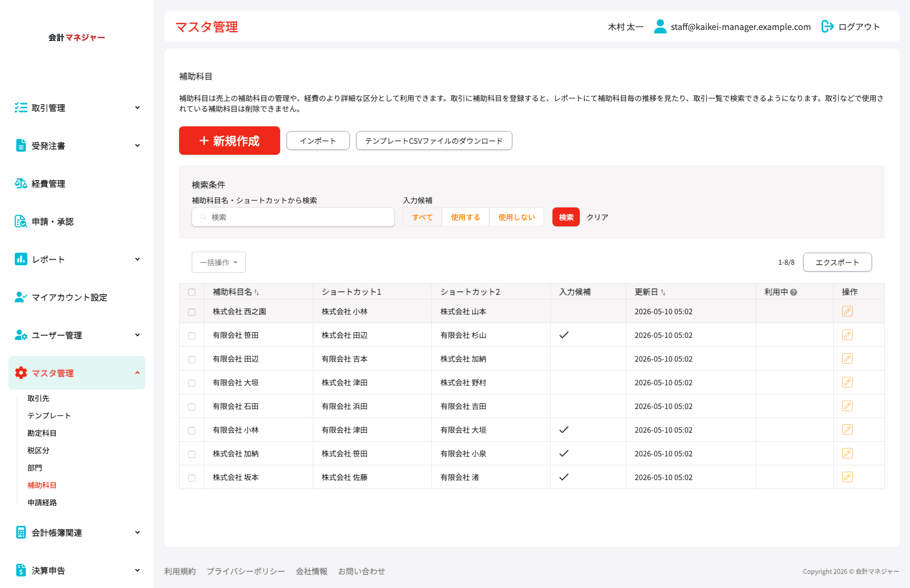Screen dimensions: 910x588
Task: Click the 新規作成 button
Action: point(230,141)
